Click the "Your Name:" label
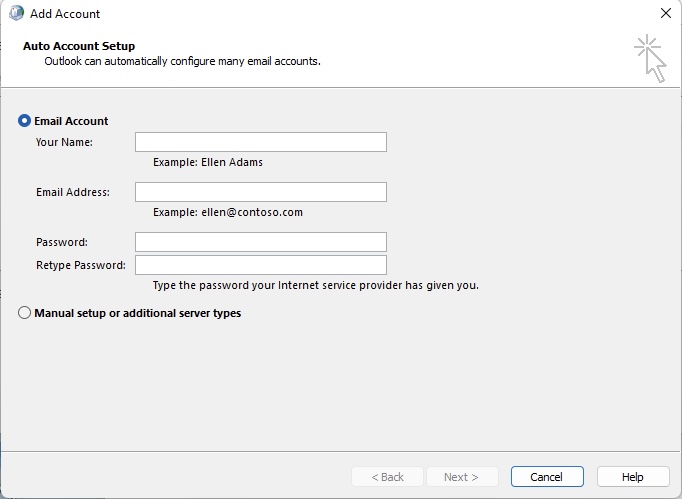Screen dimensions: 682x499 pos(64,142)
